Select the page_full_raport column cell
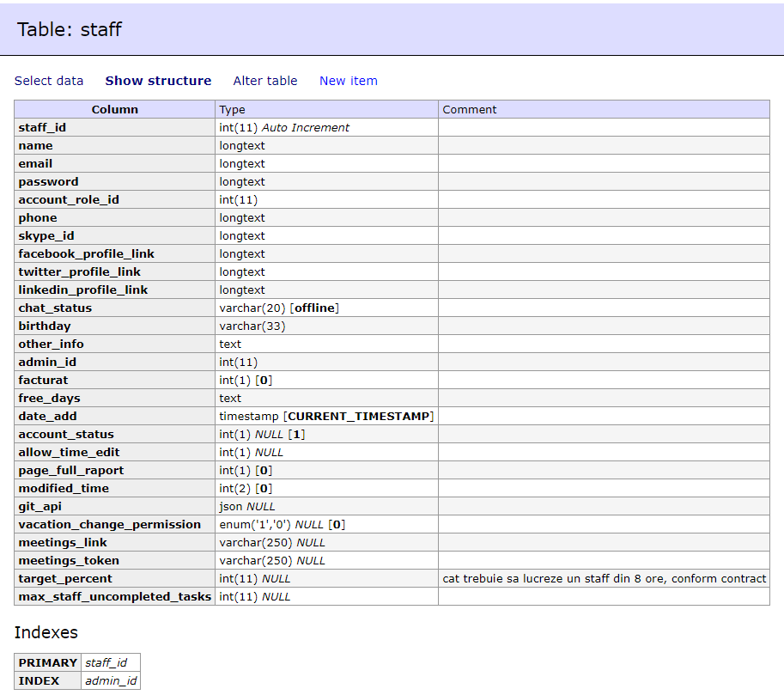The height and width of the screenshot is (695, 784). 114,470
